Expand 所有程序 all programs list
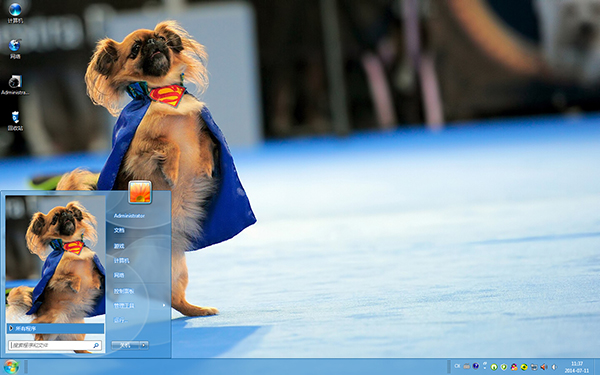600x375 pixels. 55,328
